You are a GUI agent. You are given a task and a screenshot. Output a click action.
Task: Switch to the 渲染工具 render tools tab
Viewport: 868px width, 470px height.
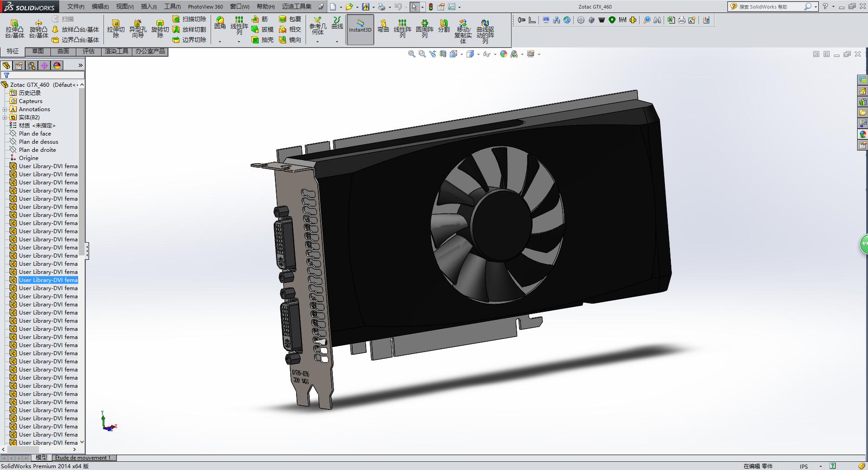click(117, 52)
